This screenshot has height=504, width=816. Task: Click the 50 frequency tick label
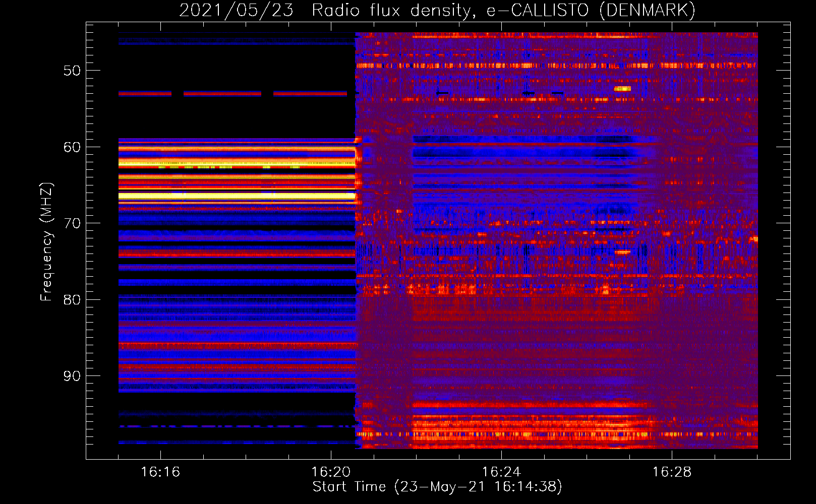(72, 71)
